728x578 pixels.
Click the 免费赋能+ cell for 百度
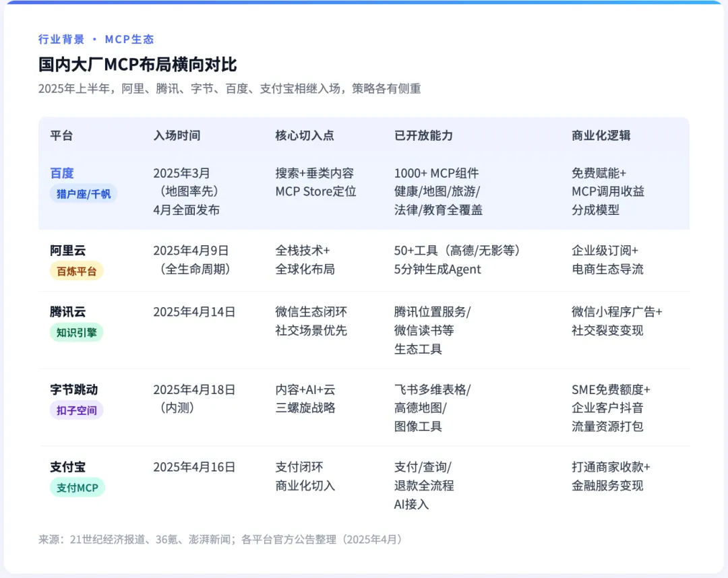pos(608,191)
